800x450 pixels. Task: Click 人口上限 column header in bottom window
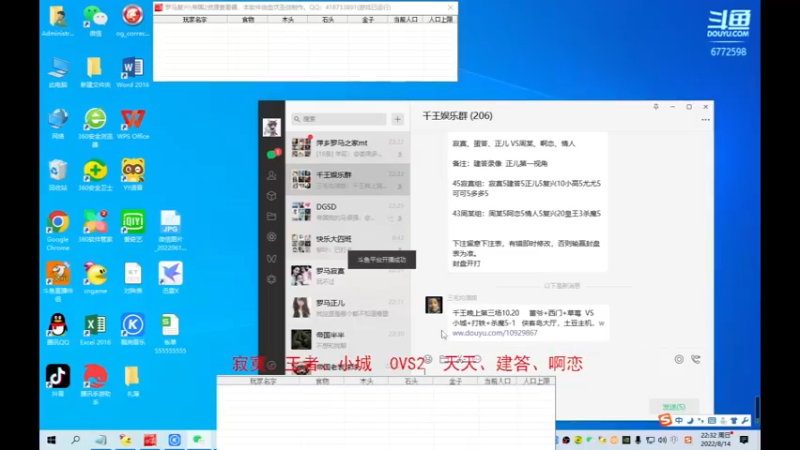click(x=536, y=381)
